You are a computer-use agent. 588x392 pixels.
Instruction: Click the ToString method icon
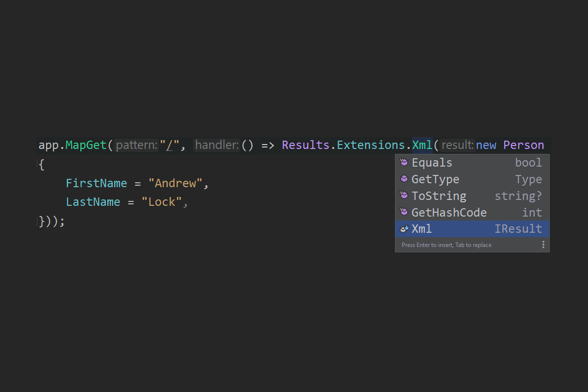click(x=404, y=196)
